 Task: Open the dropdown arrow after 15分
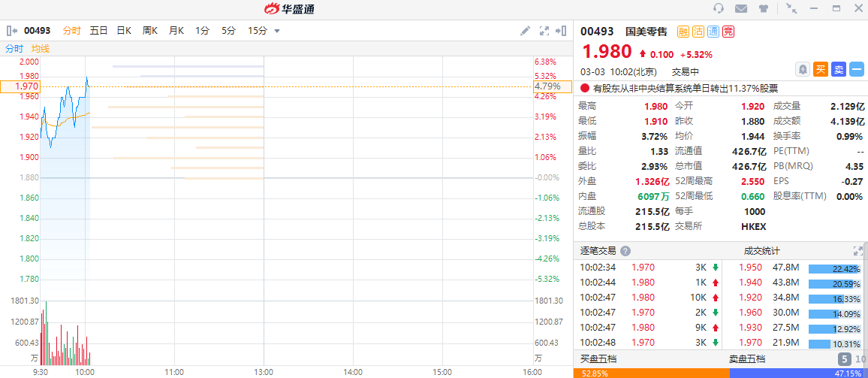tap(277, 31)
